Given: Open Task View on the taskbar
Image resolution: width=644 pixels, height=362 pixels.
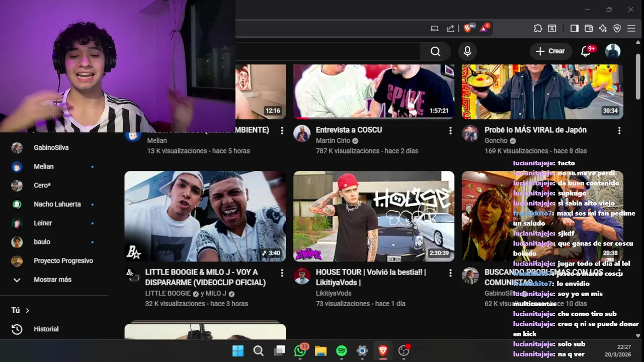Looking at the screenshot, I should tap(279, 351).
